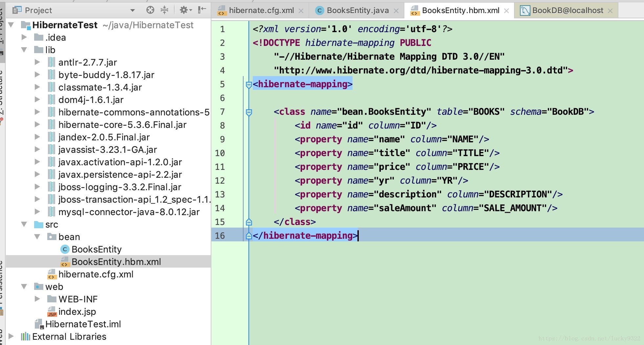Click the jboss-transaction-api jar icon
This screenshot has width=644, height=345.
[52, 199]
